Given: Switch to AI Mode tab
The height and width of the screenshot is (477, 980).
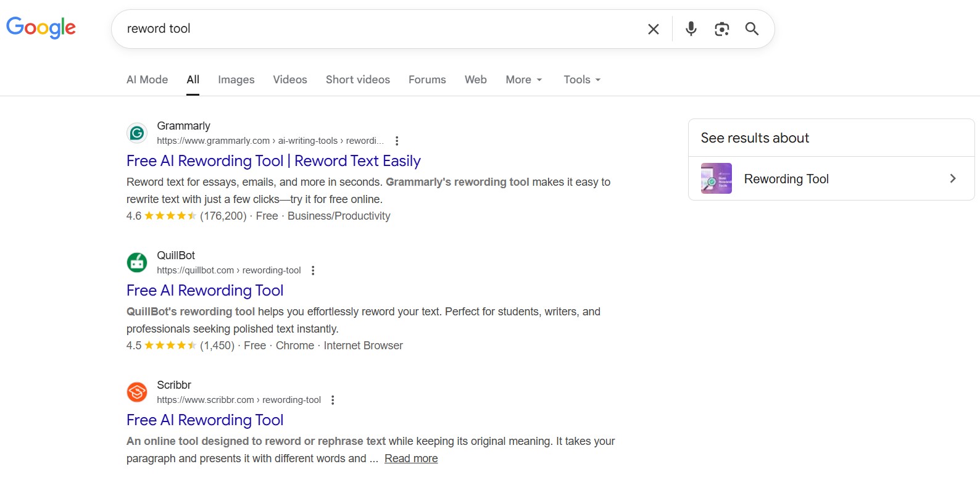Looking at the screenshot, I should tap(147, 80).
